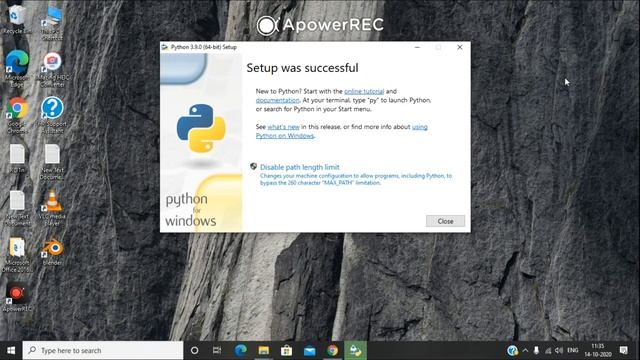Switch to Chrome on the taskbar

pyautogui.click(x=332, y=350)
